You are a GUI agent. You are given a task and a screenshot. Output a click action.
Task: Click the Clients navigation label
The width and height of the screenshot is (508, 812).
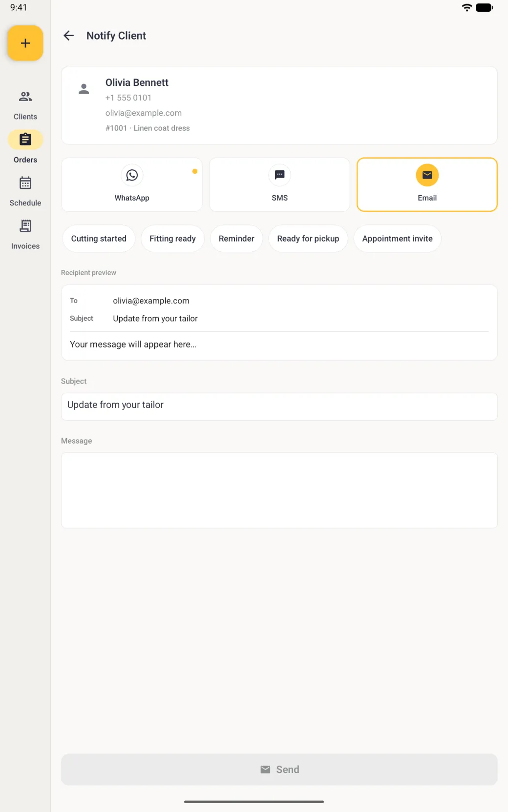25,117
